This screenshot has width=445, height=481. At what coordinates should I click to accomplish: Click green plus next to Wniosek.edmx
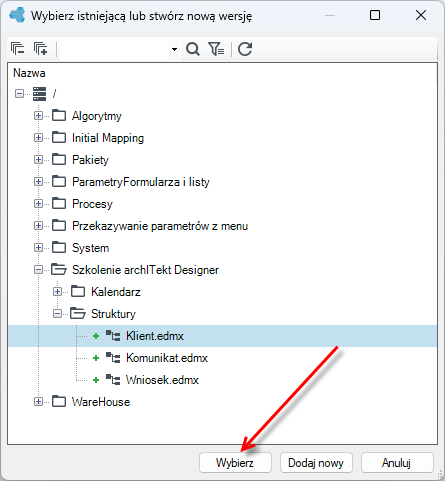[x=96, y=380]
